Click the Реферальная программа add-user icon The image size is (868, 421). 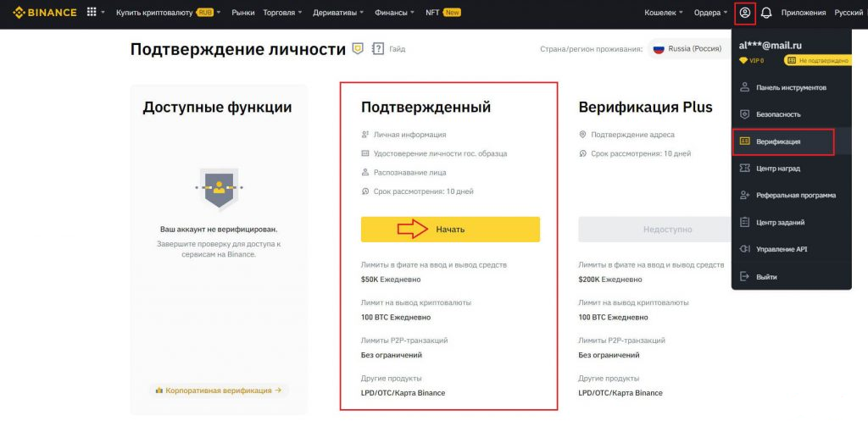pyautogui.click(x=744, y=196)
